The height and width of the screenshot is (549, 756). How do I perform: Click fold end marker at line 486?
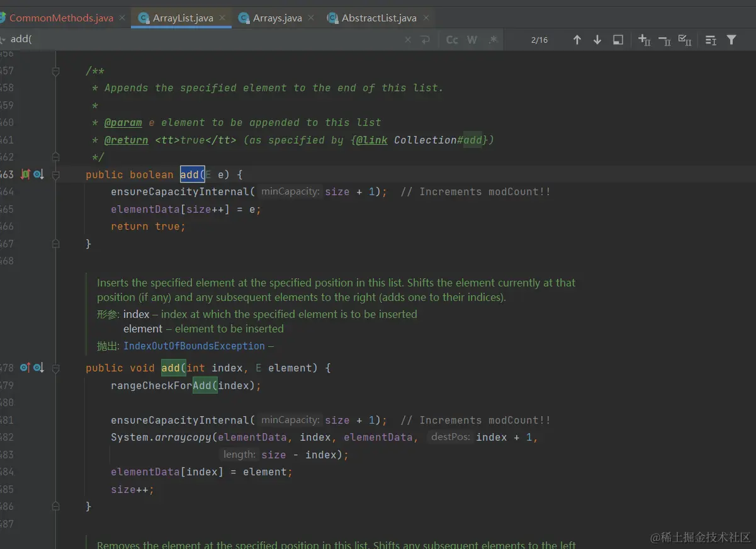coord(56,506)
